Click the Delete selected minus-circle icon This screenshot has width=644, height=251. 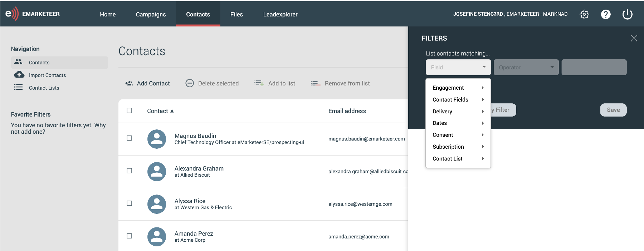tap(190, 83)
